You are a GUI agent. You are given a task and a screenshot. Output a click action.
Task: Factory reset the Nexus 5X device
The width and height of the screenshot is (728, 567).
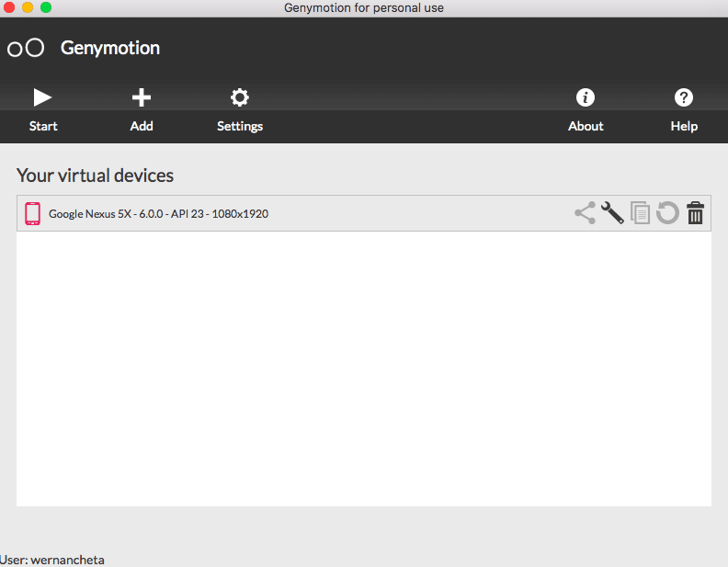pyautogui.click(x=667, y=213)
